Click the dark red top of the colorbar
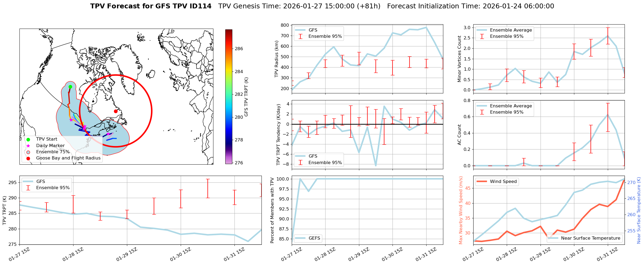This screenshot has width=644, height=265. [229, 31]
